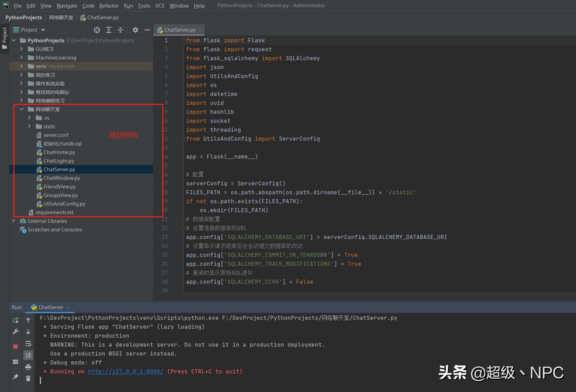Select Opened File in Project panel
576x392 pixels.
(97, 30)
